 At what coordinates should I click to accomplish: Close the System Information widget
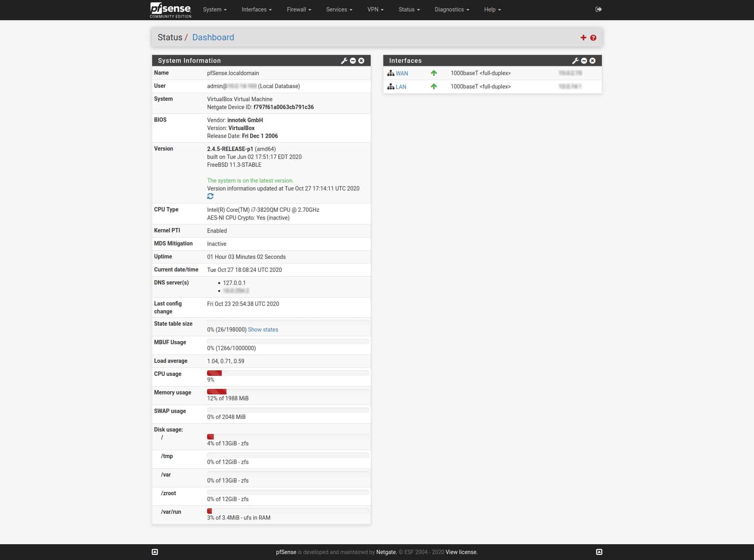click(361, 60)
